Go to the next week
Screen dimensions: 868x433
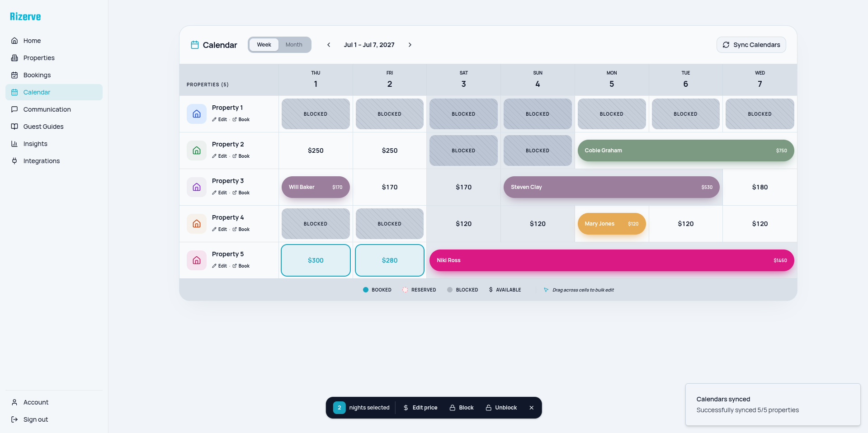coord(410,45)
